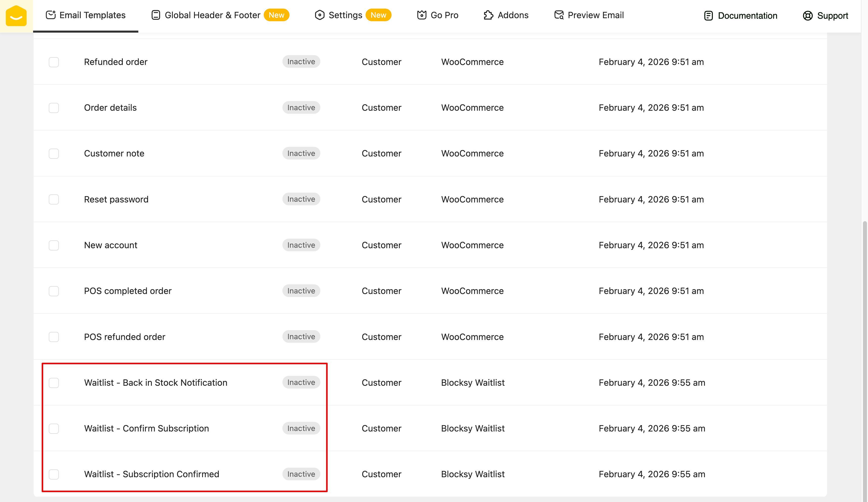The height and width of the screenshot is (502, 868).
Task: Click the Support lifebuoy icon
Action: 807,15
